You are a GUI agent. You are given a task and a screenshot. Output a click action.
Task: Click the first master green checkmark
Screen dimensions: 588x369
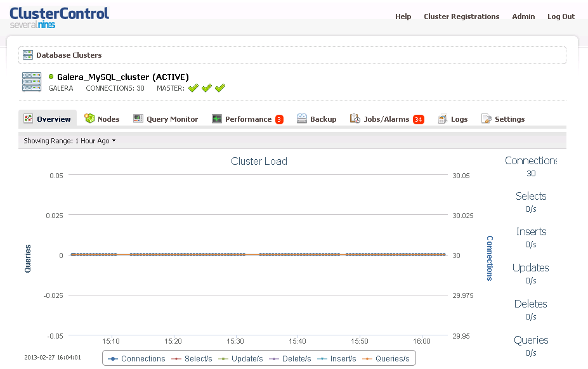[193, 88]
